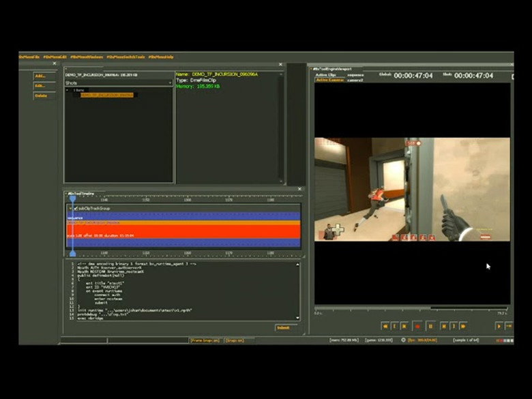Click the status bar circle icon before fps
This screenshot has width=532, height=399.
pos(403,340)
